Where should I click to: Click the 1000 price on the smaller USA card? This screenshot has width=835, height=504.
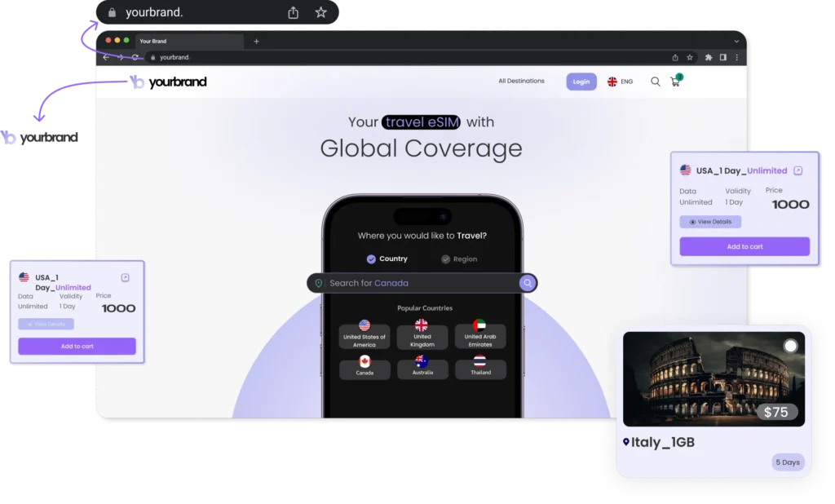pyautogui.click(x=118, y=308)
